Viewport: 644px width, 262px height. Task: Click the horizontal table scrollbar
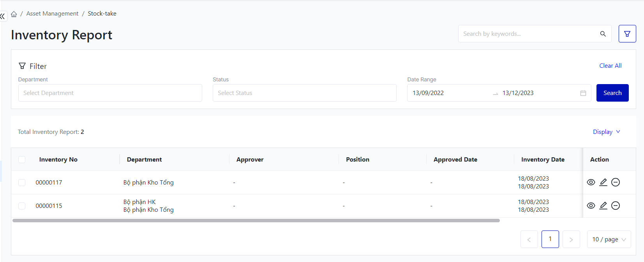256,221
